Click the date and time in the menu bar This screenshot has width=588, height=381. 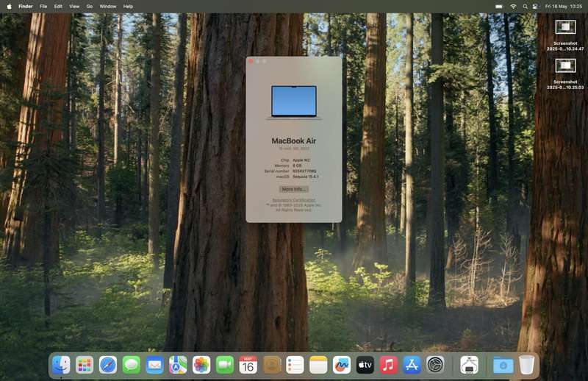click(x=563, y=7)
